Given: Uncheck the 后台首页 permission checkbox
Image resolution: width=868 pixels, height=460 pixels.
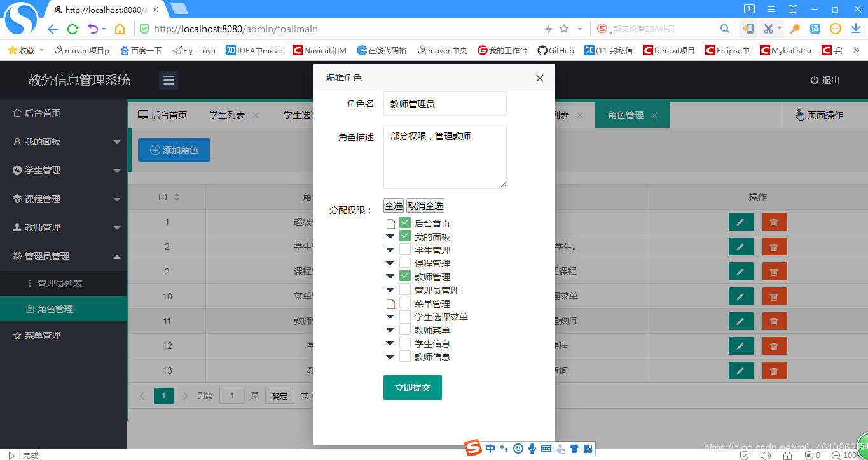Looking at the screenshot, I should pyautogui.click(x=405, y=223).
